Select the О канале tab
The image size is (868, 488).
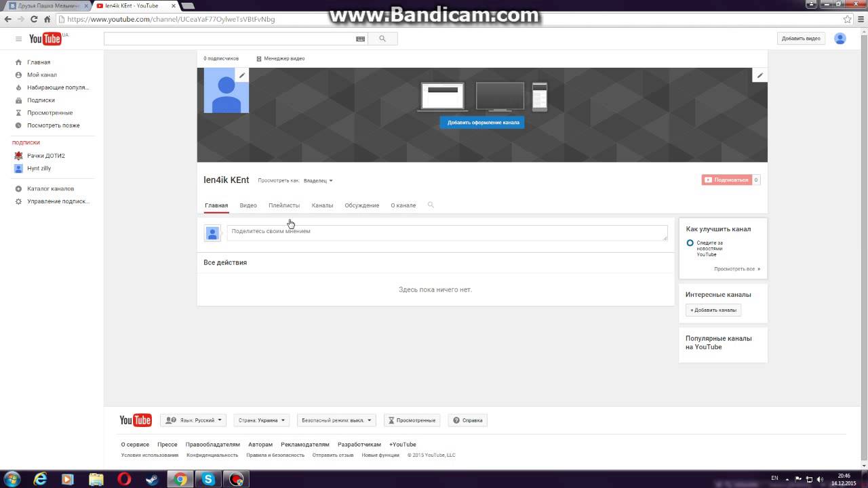coord(403,205)
